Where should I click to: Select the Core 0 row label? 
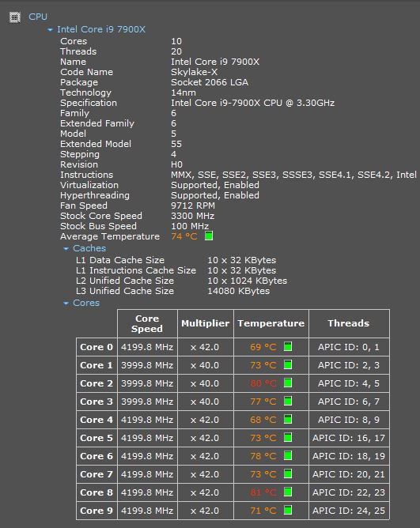[x=96, y=347]
